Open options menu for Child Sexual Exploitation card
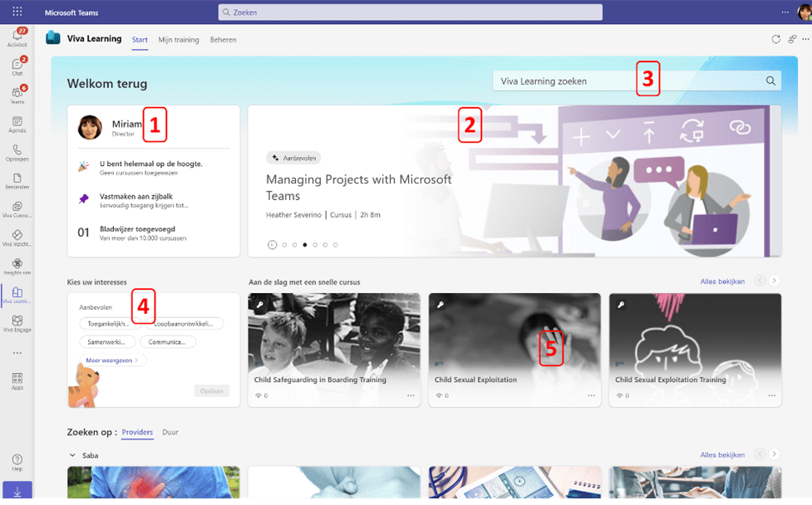This screenshot has height=505, width=812. coord(592,395)
